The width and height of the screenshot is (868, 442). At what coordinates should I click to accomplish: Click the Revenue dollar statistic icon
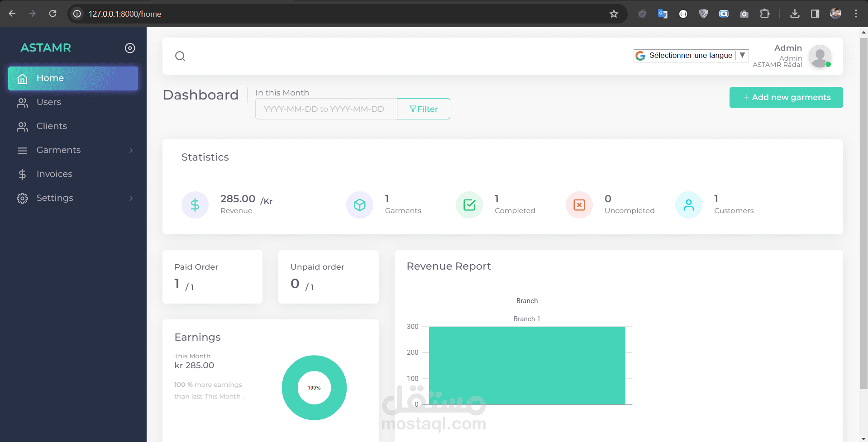click(x=195, y=205)
